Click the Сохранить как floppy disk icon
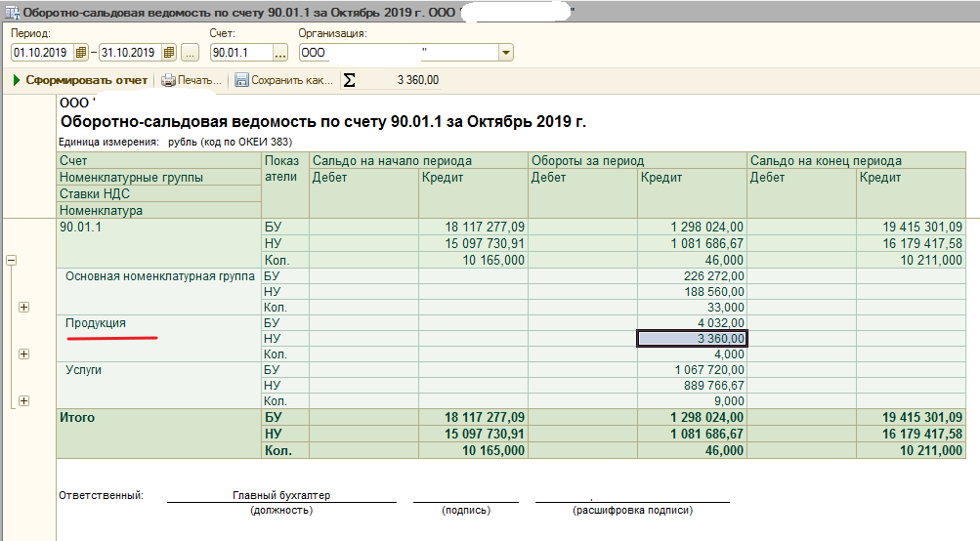Image resolution: width=980 pixels, height=541 pixels. pyautogui.click(x=241, y=80)
